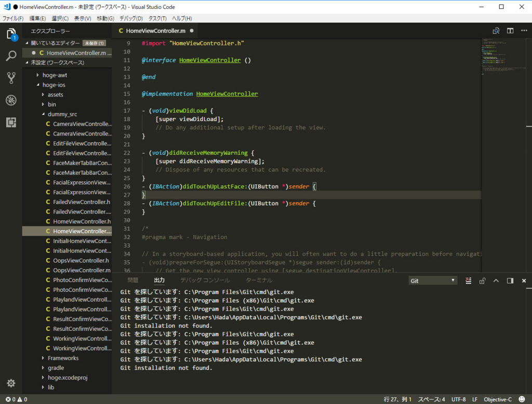Expand the gradle folder

tap(43, 368)
